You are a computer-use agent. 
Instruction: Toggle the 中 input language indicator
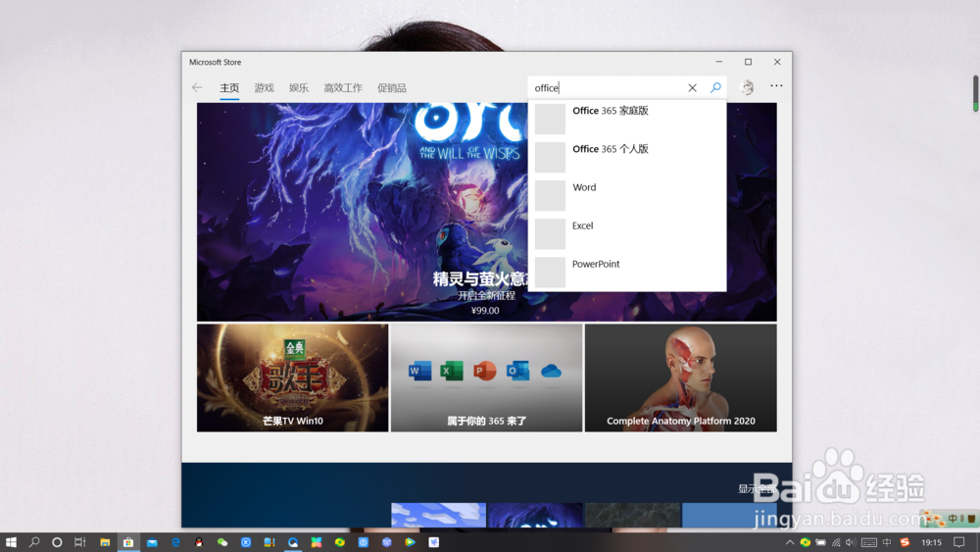coord(886,542)
